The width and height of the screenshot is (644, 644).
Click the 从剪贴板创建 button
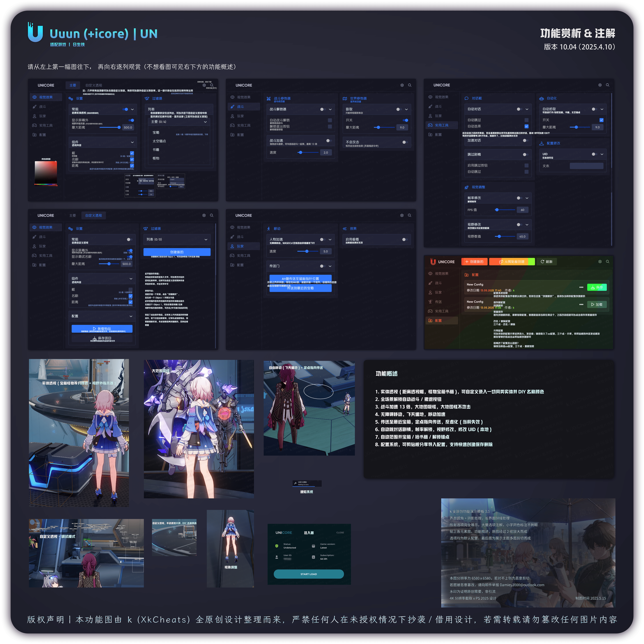pyautogui.click(x=512, y=262)
